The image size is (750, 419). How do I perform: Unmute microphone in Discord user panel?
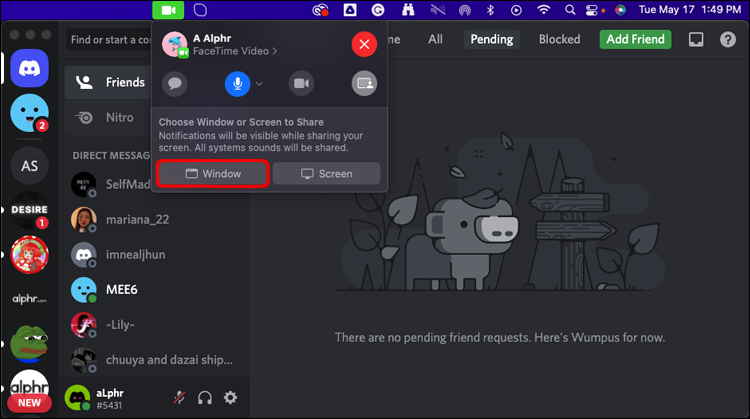tap(179, 397)
